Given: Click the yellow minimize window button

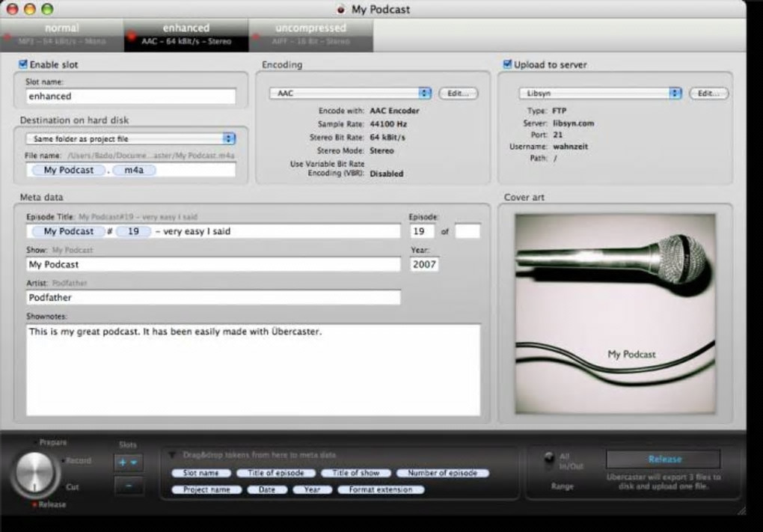Looking at the screenshot, I should 30,9.
